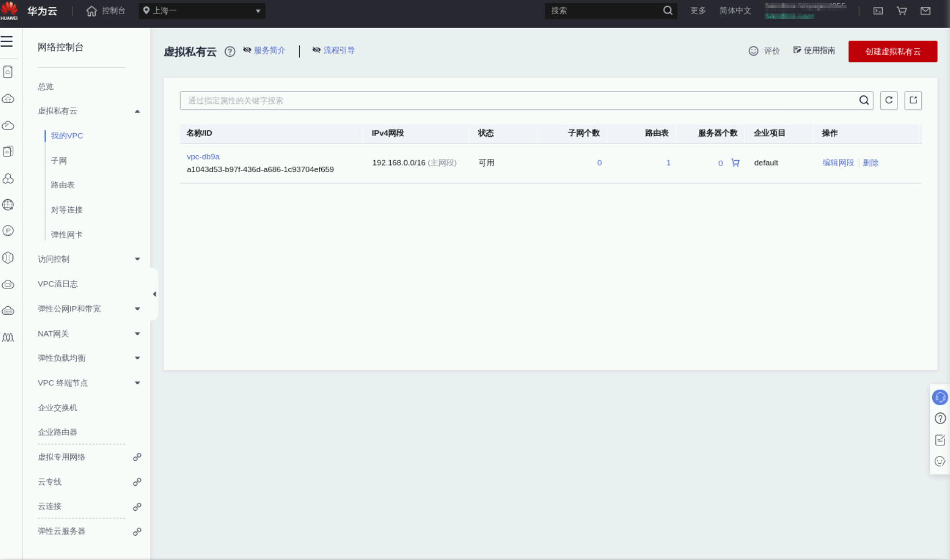Click the server count 0 for vpc-db9a
The width and height of the screenshot is (950, 560).
tap(721, 163)
